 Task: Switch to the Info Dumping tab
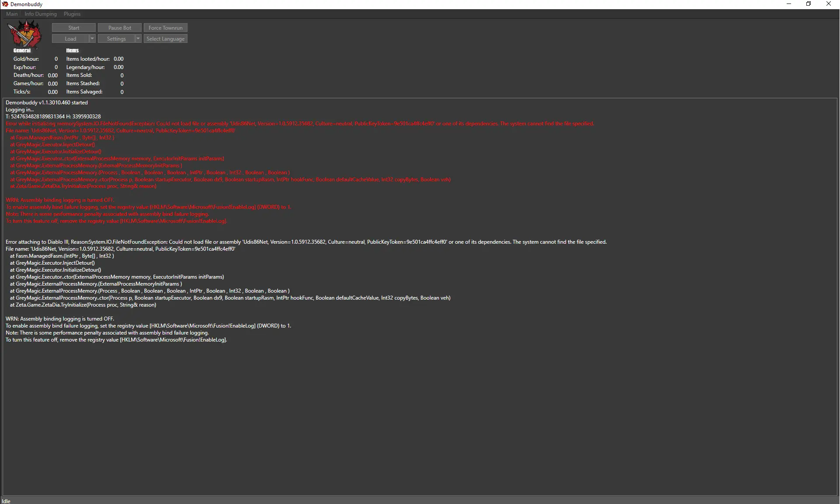41,14
